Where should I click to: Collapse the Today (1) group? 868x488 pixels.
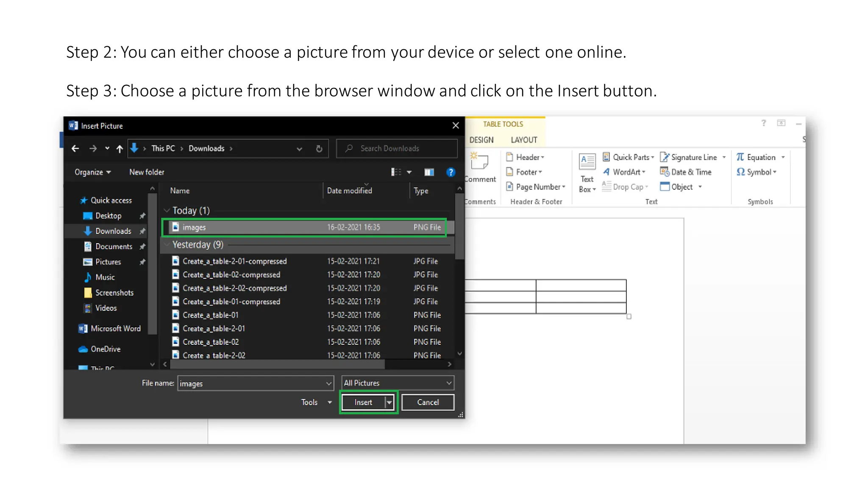(x=167, y=211)
